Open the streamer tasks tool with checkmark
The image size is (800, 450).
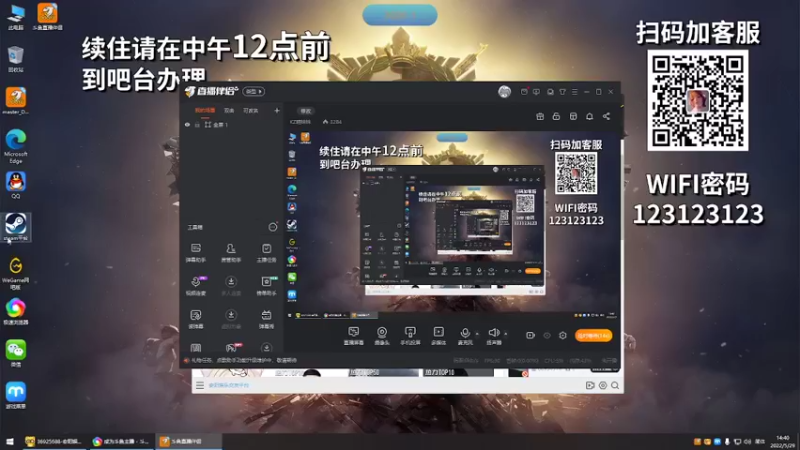pos(266,253)
